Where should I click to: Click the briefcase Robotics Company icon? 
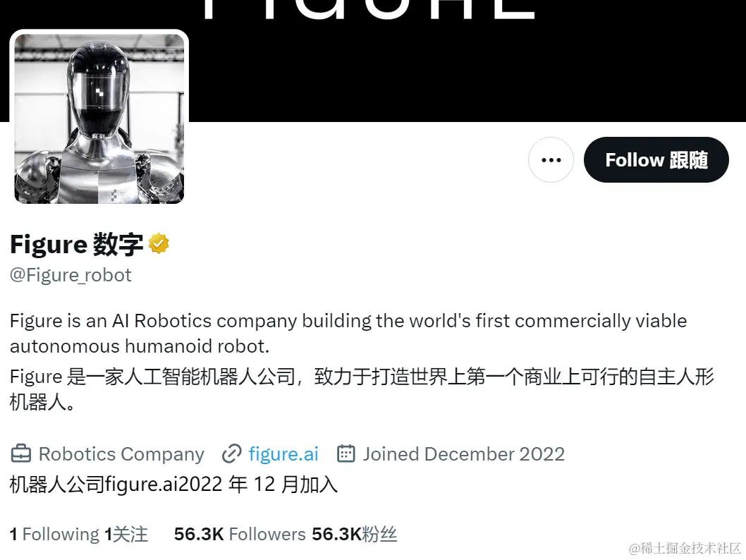pos(21,454)
